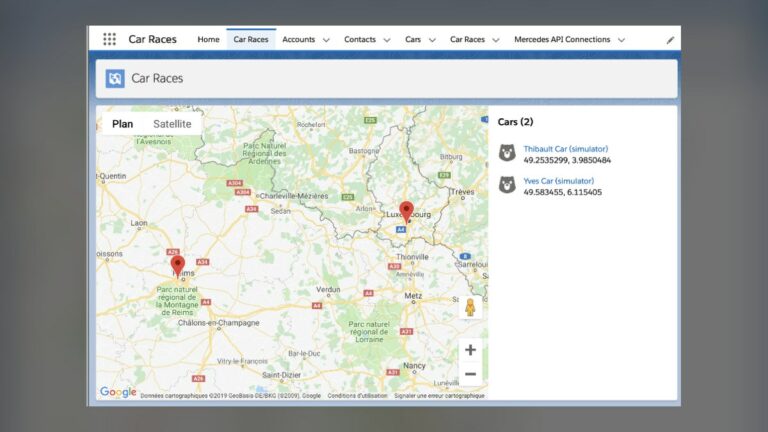This screenshot has width=768, height=432.
Task: Select the map pin near Reims
Action: point(178,266)
